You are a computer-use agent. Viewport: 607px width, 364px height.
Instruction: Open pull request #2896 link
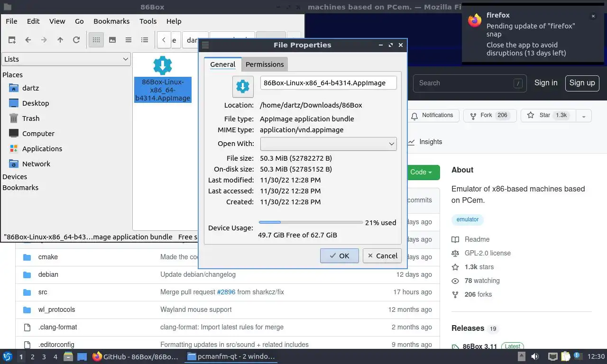click(226, 292)
